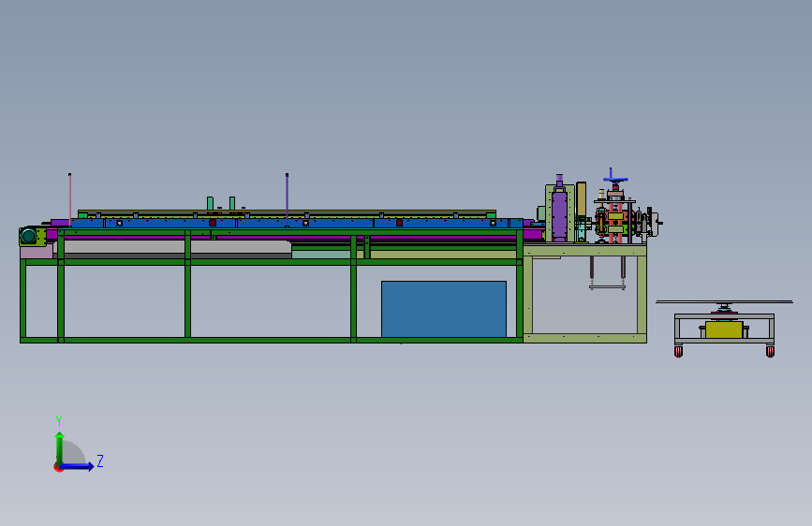Select the blue handwheel atop roller unit
Screen dimensions: 812x526
615,179
